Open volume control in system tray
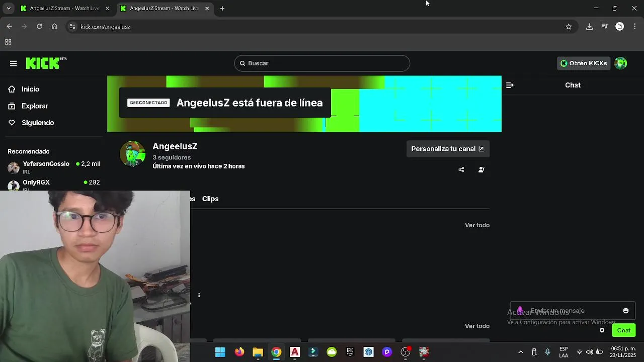The image size is (644, 362). (589, 352)
